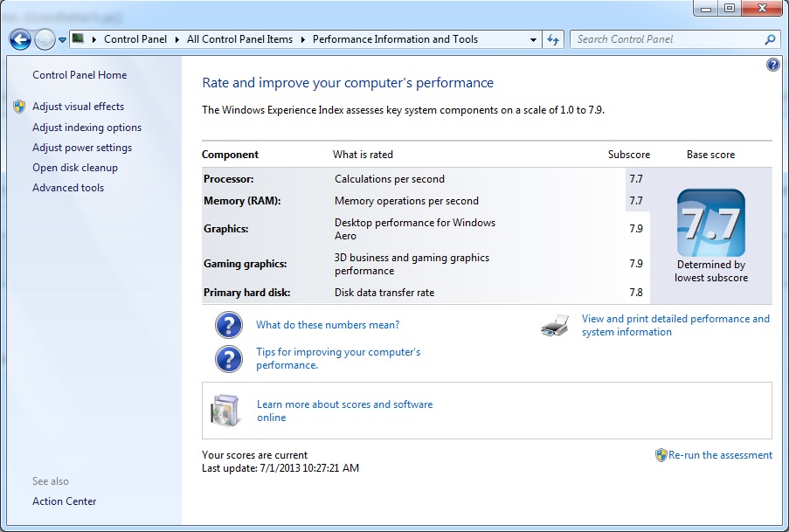Click question icon beside What do these numbers mean
789x532 pixels.
[228, 325]
